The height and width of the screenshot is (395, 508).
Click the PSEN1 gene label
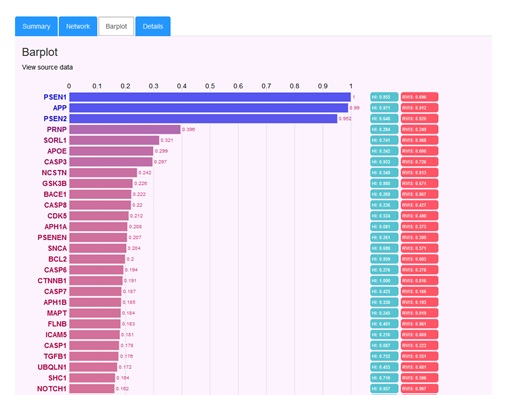click(55, 97)
